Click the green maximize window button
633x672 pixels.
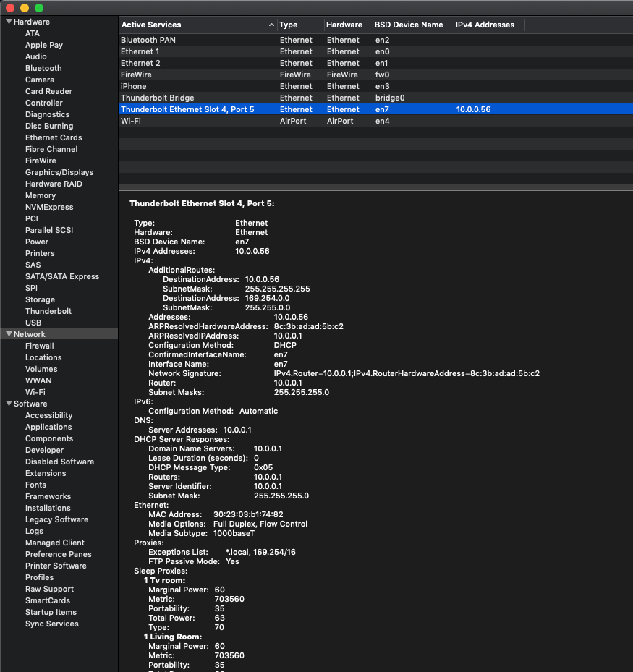tap(39, 7)
